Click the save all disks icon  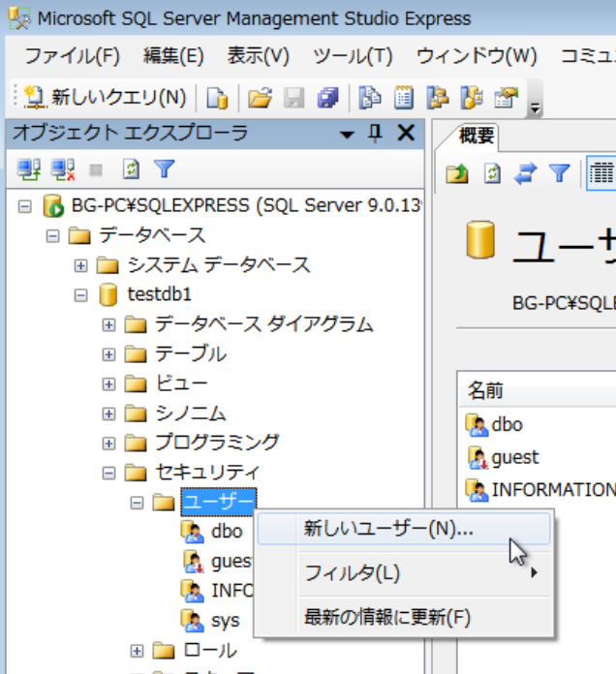(x=328, y=98)
